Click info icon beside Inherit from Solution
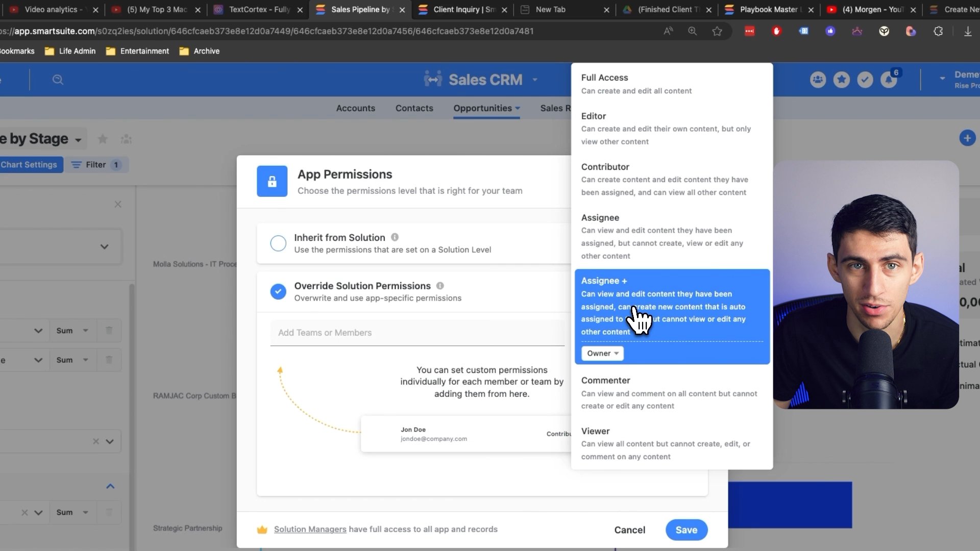The width and height of the screenshot is (980, 551). click(395, 237)
